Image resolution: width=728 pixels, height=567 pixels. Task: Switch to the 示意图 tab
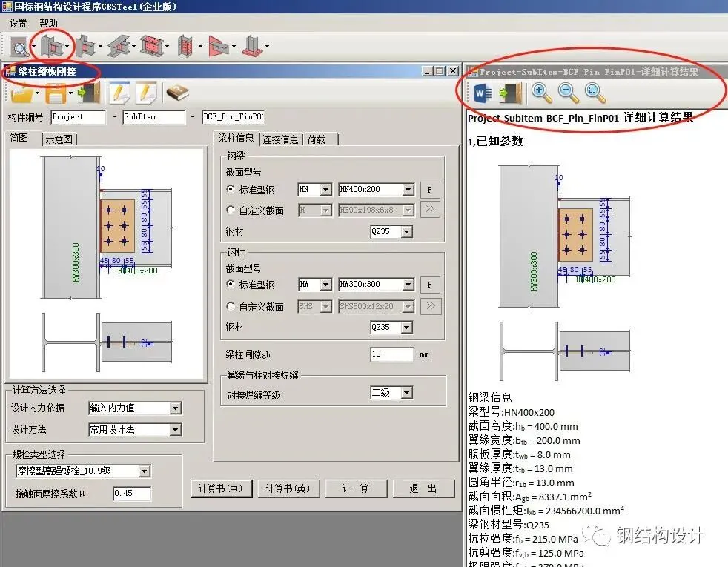point(59,139)
